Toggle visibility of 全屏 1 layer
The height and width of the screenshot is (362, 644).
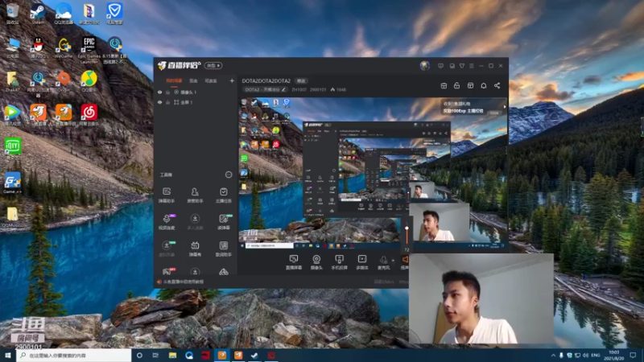[x=159, y=103]
